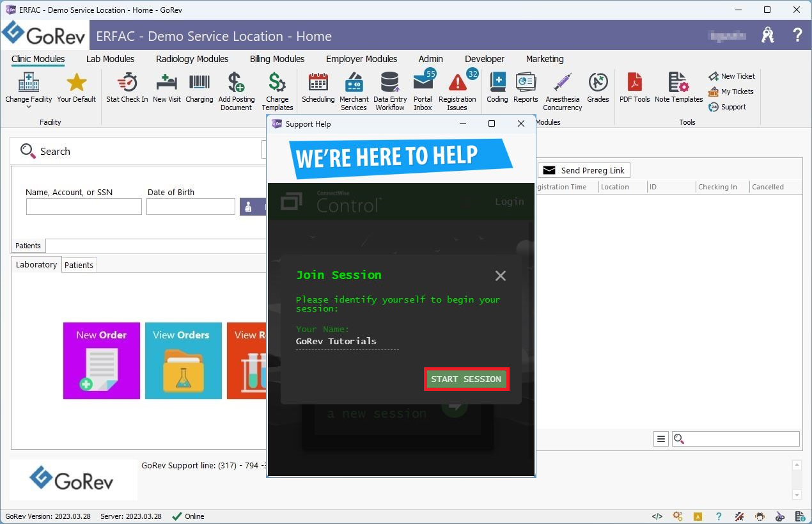Create a New Ticket
Viewport: 812px width, 524px height.
[731, 76]
